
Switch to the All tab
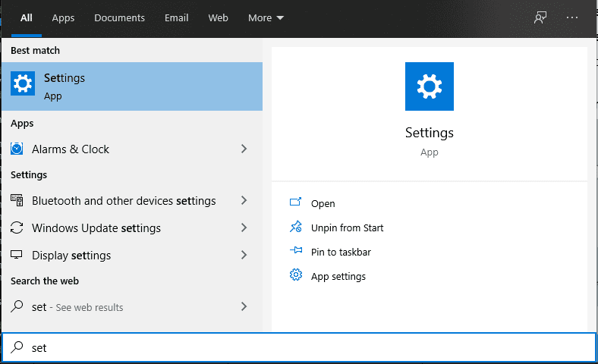(27, 18)
